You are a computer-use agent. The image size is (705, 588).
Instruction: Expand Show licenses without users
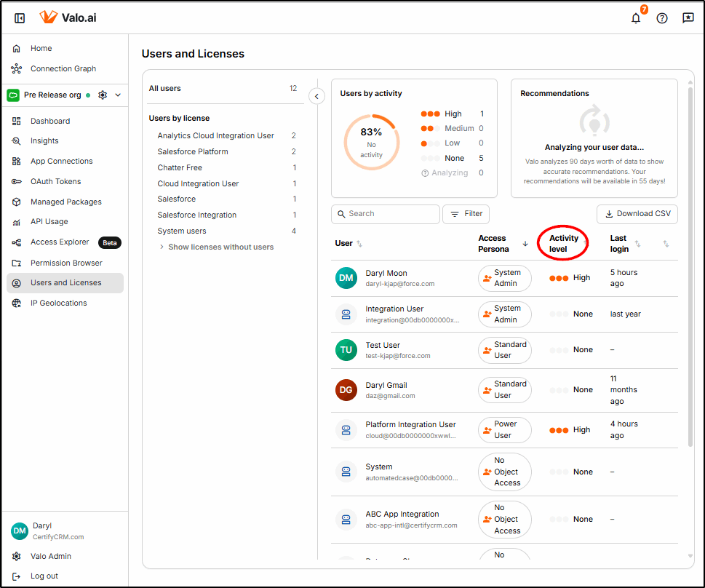(220, 247)
